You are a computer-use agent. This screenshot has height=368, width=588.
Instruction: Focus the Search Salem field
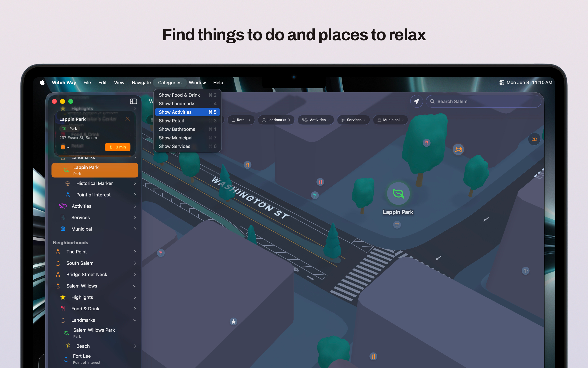coord(483,101)
